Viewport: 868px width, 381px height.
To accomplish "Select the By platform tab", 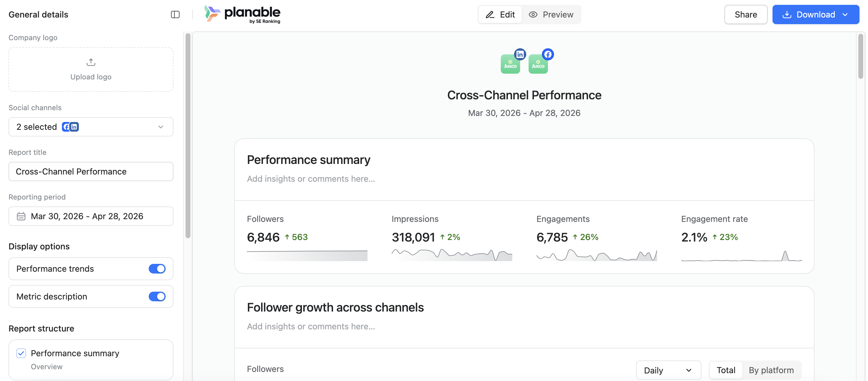I will (x=771, y=370).
